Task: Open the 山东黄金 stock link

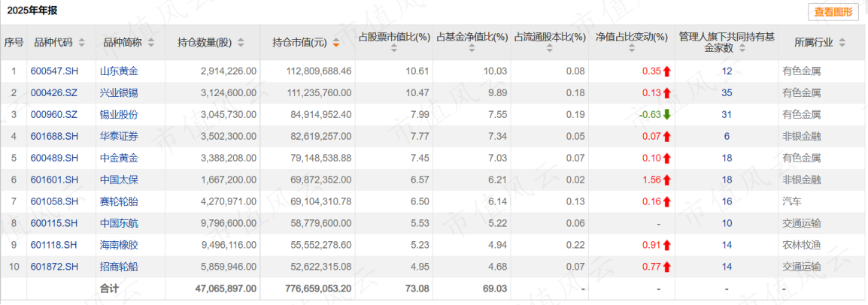Action: [x=118, y=71]
